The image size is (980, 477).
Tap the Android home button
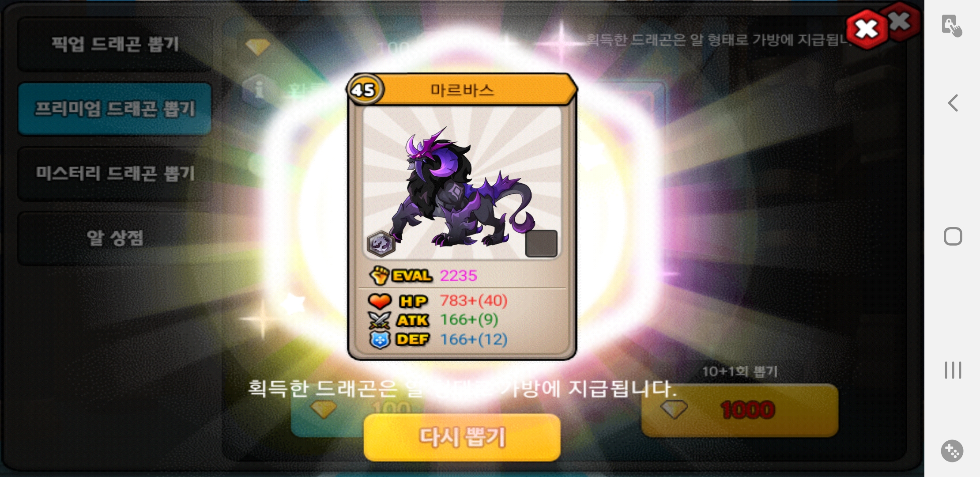953,236
